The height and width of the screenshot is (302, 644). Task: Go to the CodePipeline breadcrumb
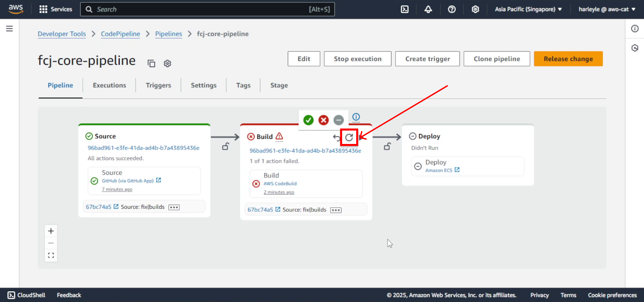120,34
